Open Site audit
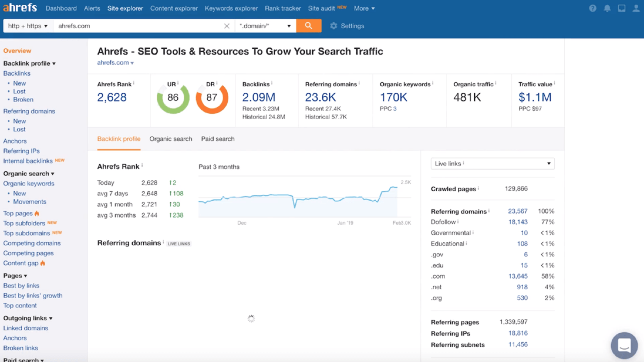This screenshot has height=362, width=644. click(x=321, y=8)
